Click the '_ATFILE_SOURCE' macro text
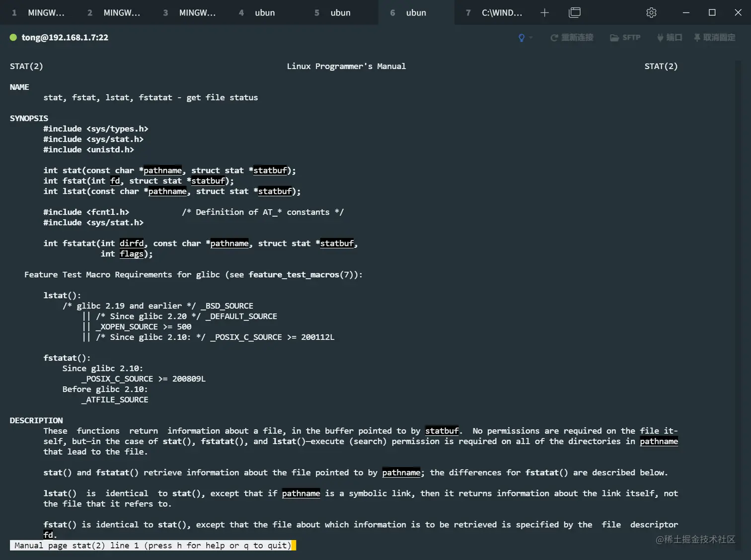Viewport: 751px width, 560px height. (115, 400)
